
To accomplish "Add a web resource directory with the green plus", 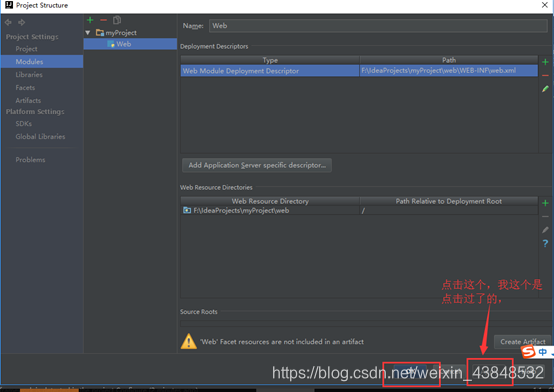I will pos(545,203).
